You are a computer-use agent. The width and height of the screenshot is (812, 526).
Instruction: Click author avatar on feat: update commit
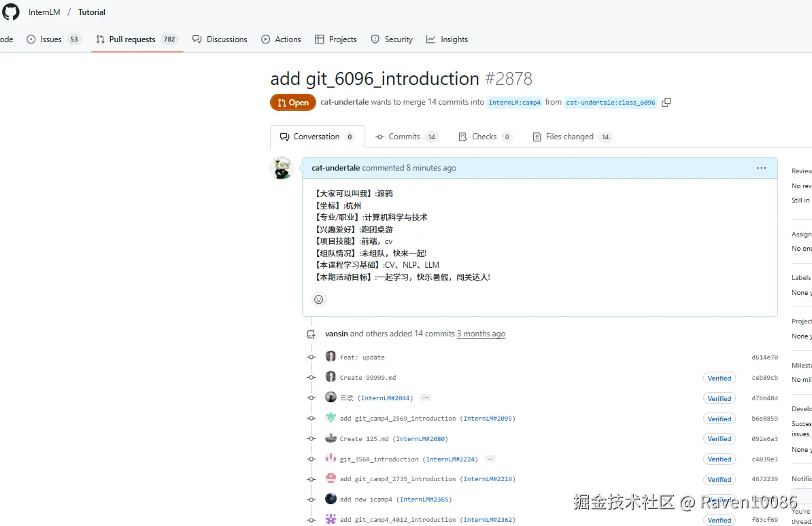tap(331, 356)
